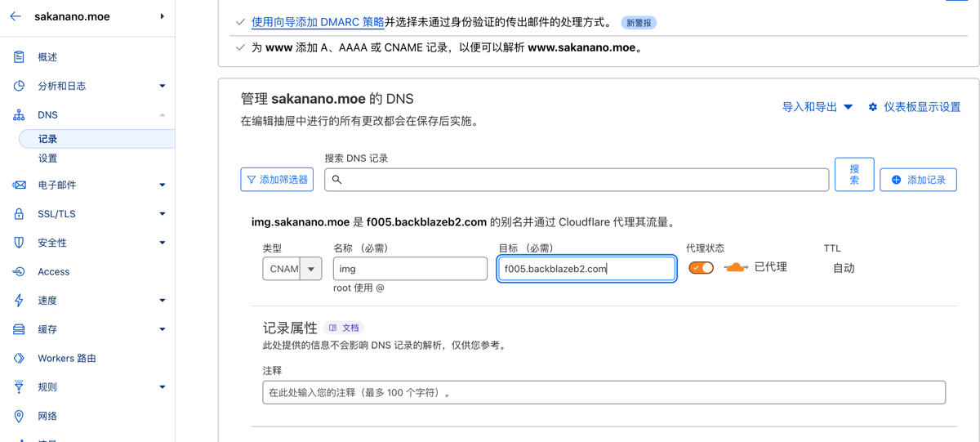
Task: Click the 添加筛选器 button
Action: point(277,180)
